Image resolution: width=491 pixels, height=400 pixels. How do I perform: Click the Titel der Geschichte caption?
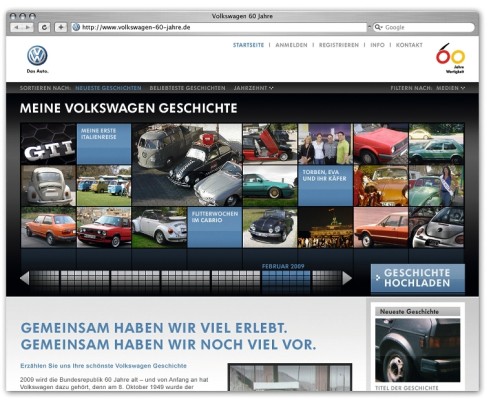click(x=407, y=388)
